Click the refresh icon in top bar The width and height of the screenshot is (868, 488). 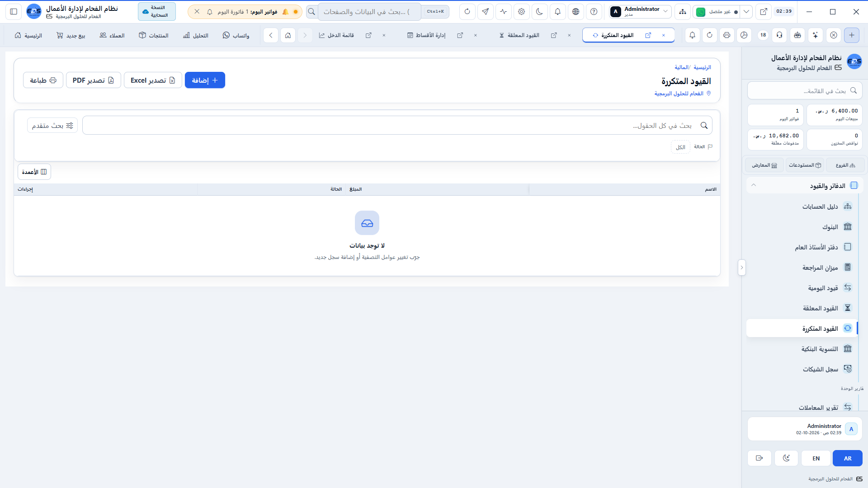pos(467,12)
